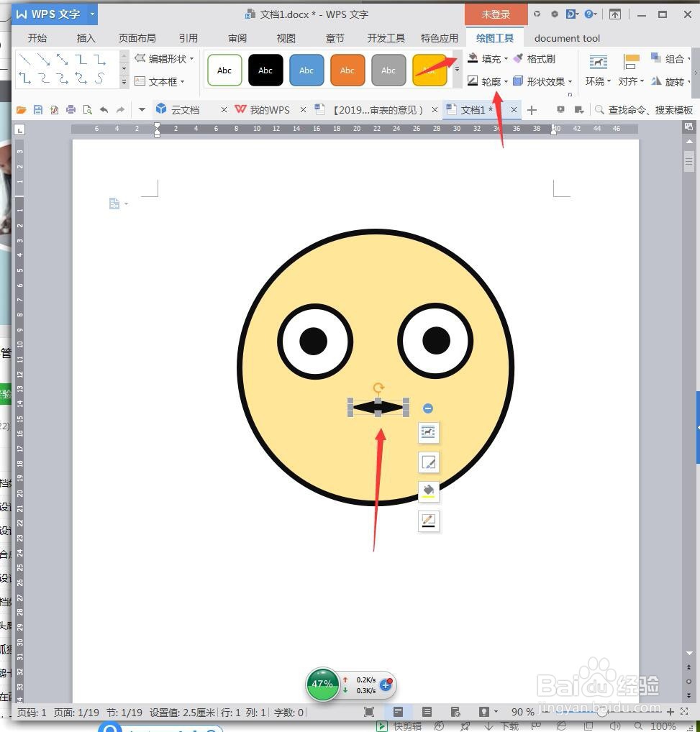Image resolution: width=700 pixels, height=732 pixels.
Task: Click the eye protection mode icon
Action: coord(483,711)
